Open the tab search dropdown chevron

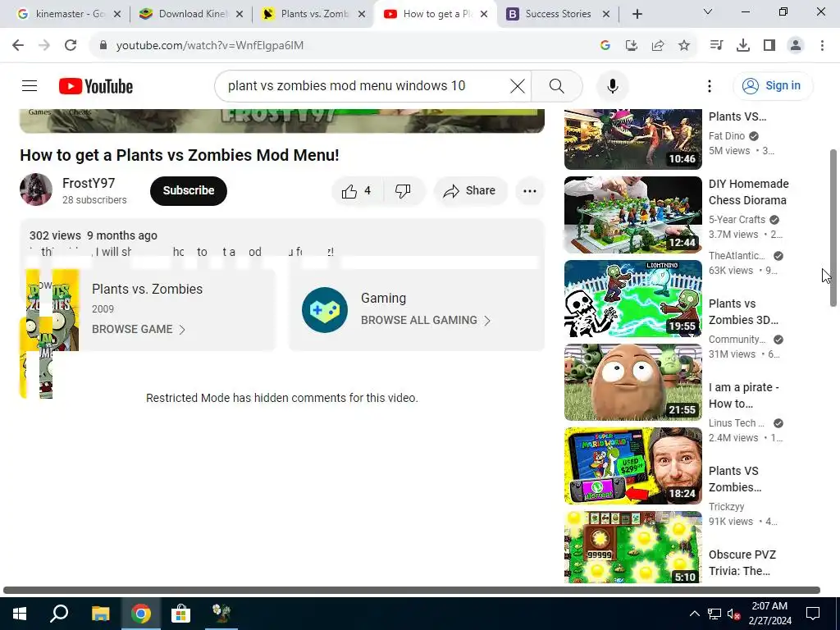coord(708,11)
